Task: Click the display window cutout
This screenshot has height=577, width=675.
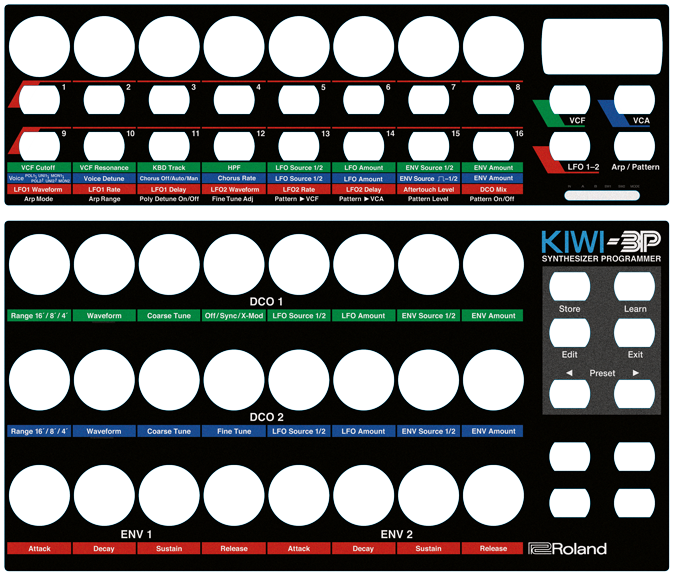Action: click(x=602, y=47)
